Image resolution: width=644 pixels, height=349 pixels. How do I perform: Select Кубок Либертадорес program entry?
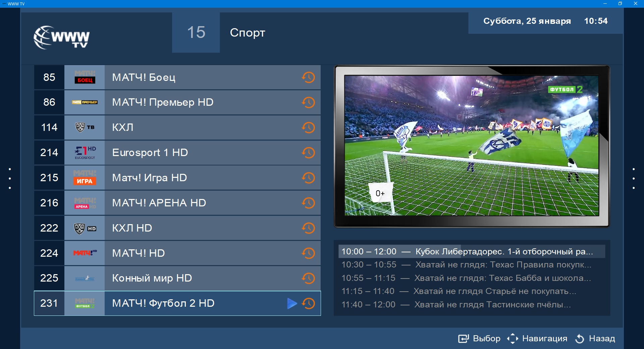(472, 252)
